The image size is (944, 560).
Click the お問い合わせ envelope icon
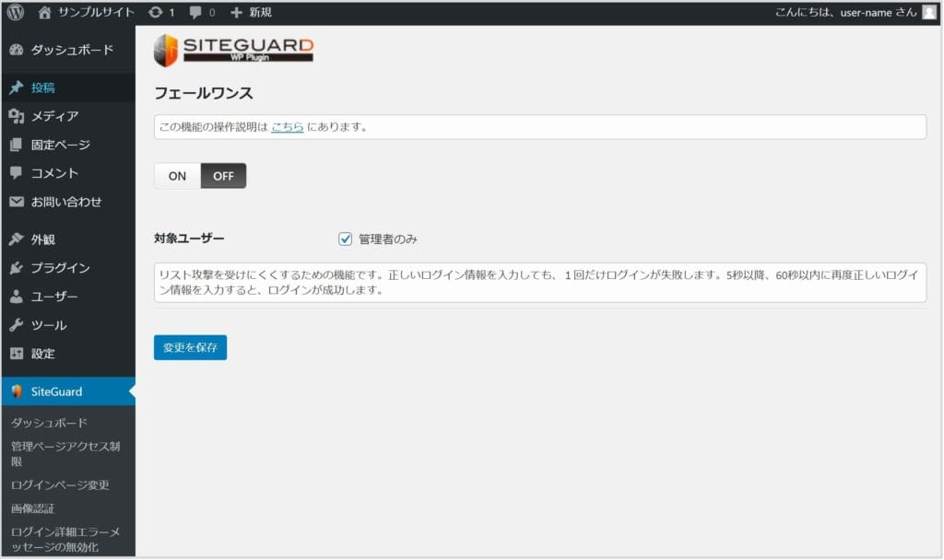(x=17, y=202)
